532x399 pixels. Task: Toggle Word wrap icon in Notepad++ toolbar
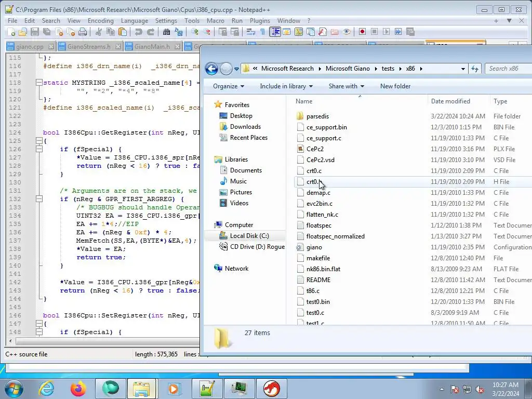251,32
